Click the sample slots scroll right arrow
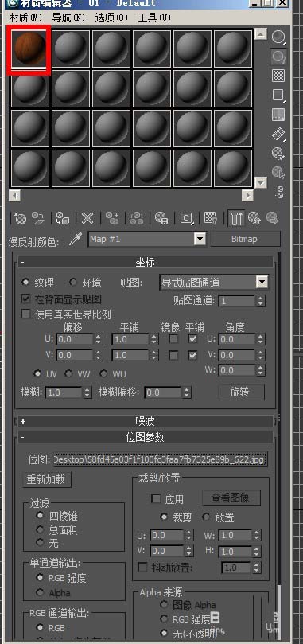 [247, 195]
